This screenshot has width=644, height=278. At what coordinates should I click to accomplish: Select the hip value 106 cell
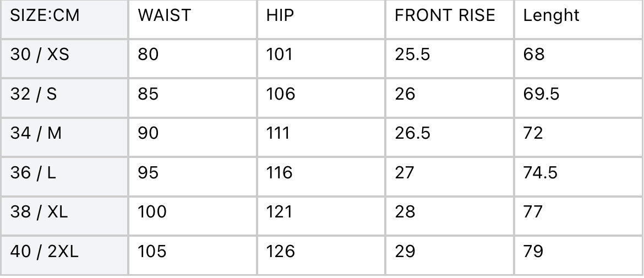281,94
